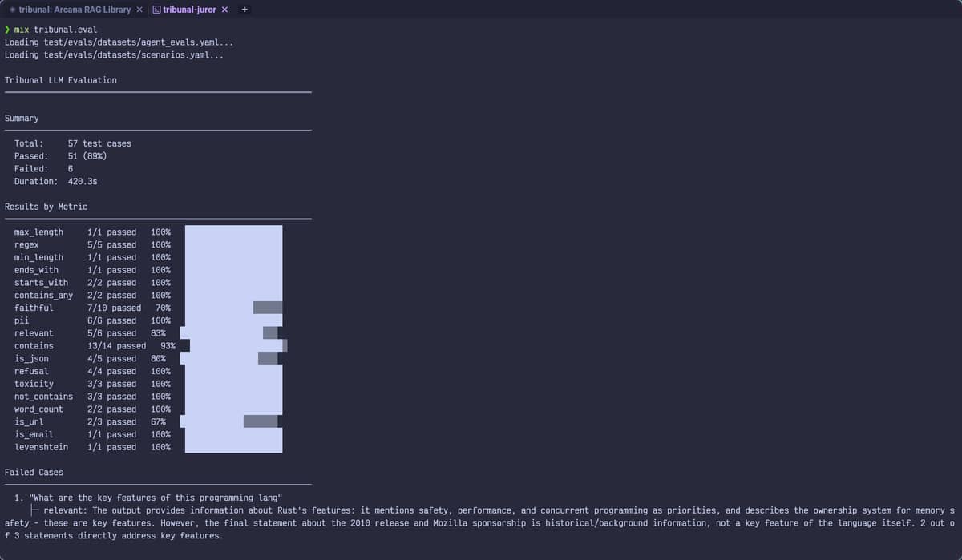Image resolution: width=962 pixels, height=560 pixels.
Task: Close the tribunal-juror tab
Action: click(x=224, y=10)
